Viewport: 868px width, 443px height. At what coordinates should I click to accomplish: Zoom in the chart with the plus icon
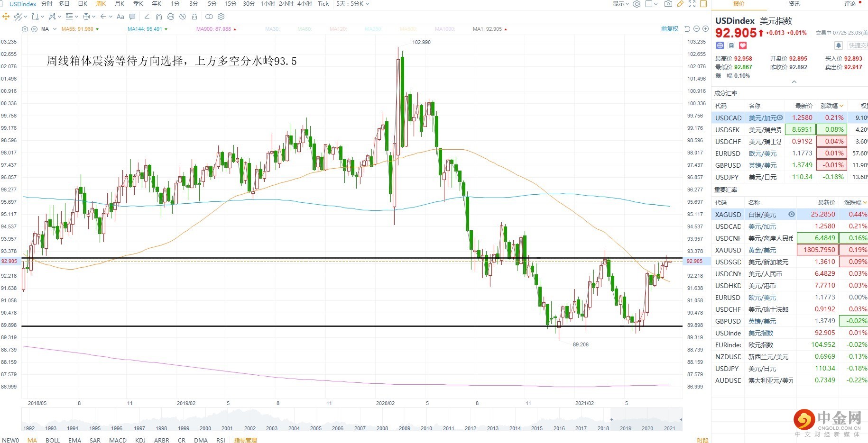(705, 29)
